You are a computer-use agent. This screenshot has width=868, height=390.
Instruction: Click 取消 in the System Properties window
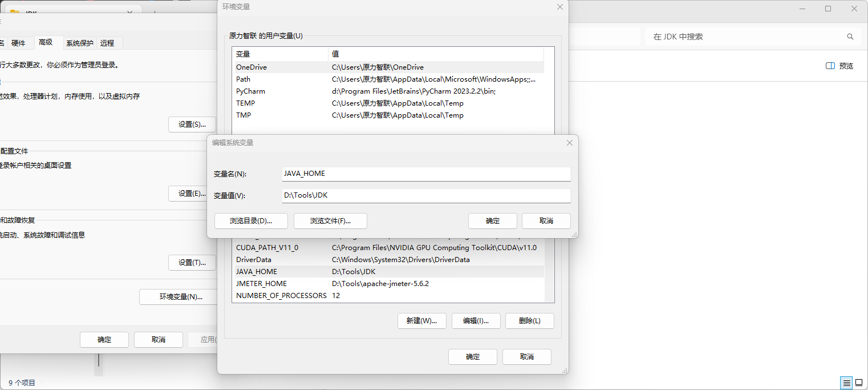click(x=159, y=340)
